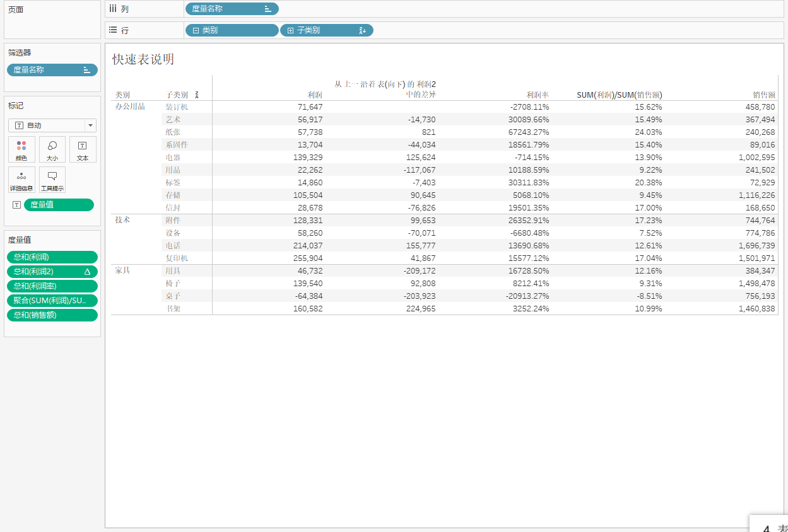The width and height of the screenshot is (788, 532).
Task: Open the 详细信息 (Detail) marks card
Action: (21, 180)
